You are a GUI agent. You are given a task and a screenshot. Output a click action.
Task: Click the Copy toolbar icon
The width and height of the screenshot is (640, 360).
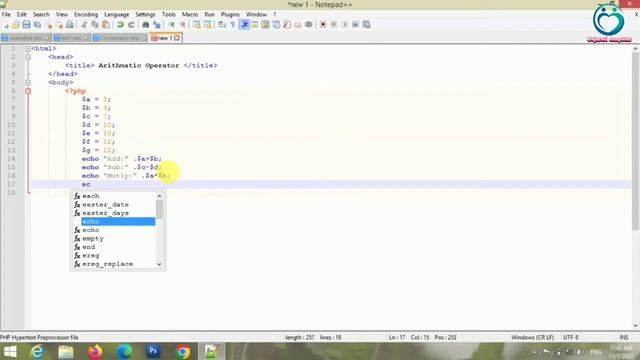pos(95,24)
